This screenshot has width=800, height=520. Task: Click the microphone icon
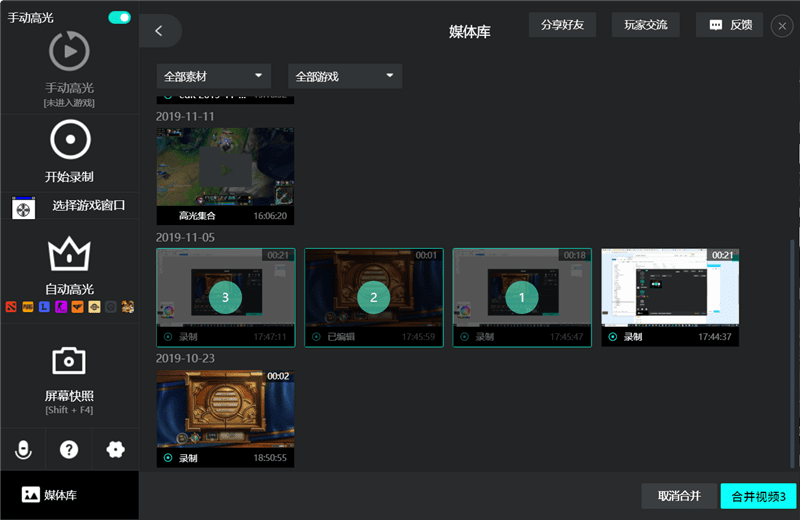pyautogui.click(x=23, y=449)
